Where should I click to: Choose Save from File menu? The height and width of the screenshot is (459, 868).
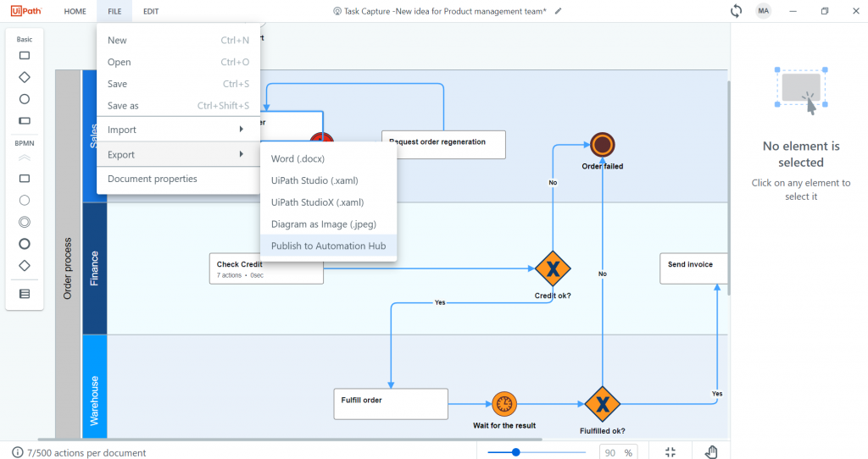coord(178,84)
